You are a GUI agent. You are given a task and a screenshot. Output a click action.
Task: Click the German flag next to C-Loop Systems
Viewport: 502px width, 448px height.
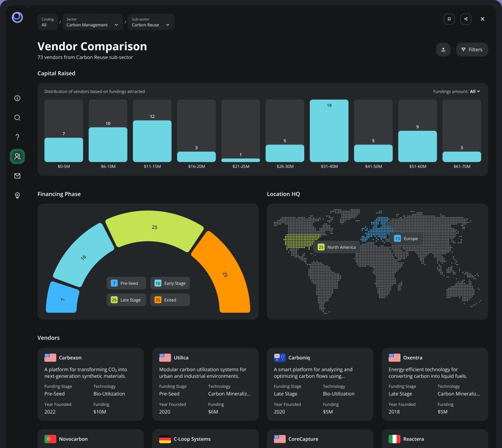[165, 439]
